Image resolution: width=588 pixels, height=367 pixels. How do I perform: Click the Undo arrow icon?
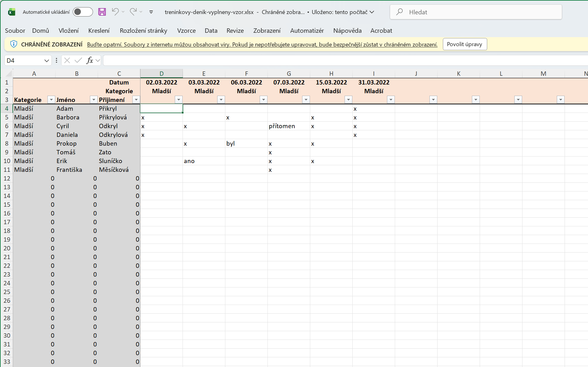click(115, 12)
